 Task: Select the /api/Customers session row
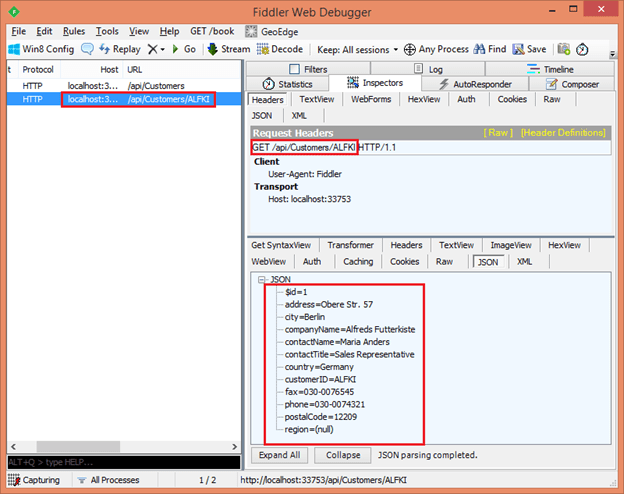[x=124, y=86]
